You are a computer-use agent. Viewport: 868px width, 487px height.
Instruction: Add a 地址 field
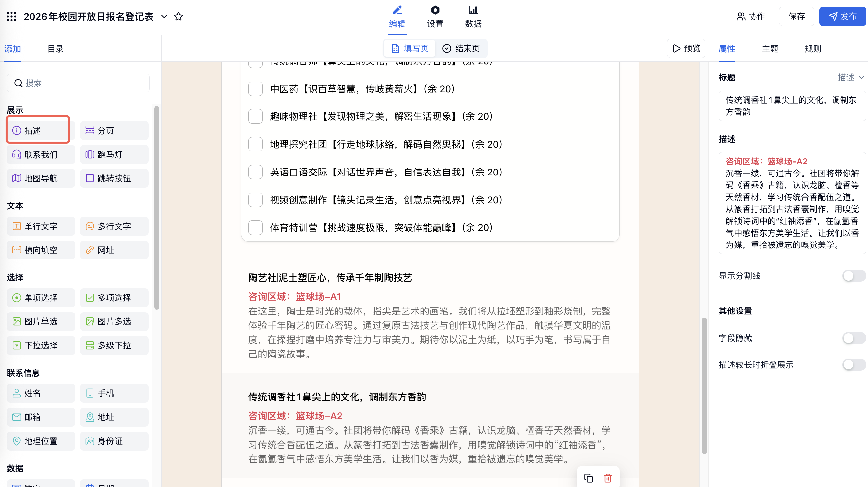(114, 417)
